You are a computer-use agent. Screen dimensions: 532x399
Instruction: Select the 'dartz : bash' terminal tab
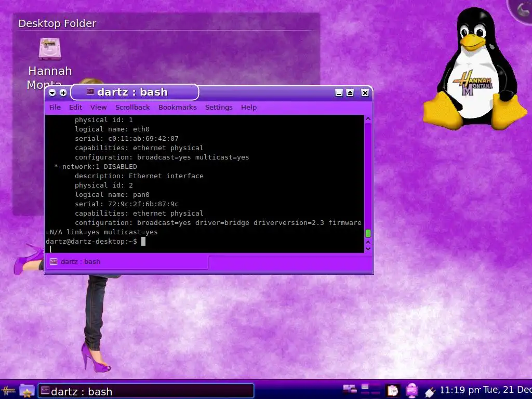pos(127,262)
